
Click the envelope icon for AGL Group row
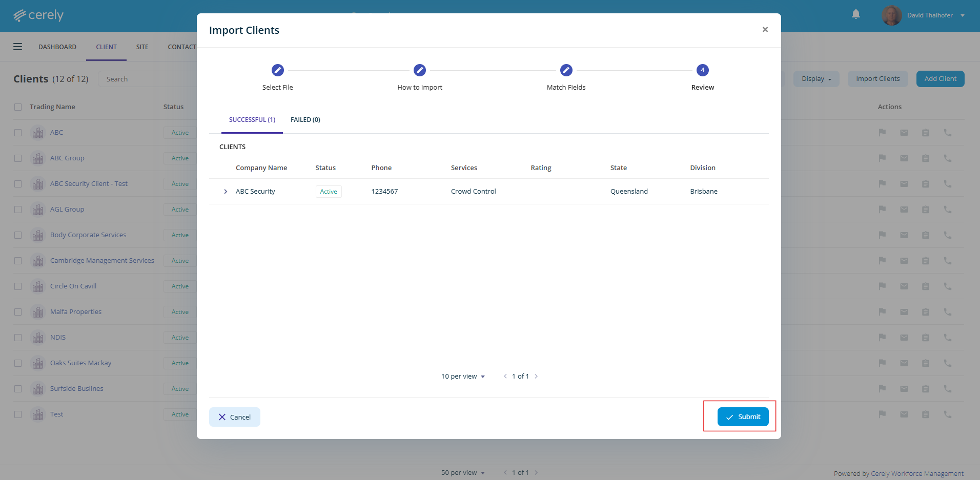(904, 210)
